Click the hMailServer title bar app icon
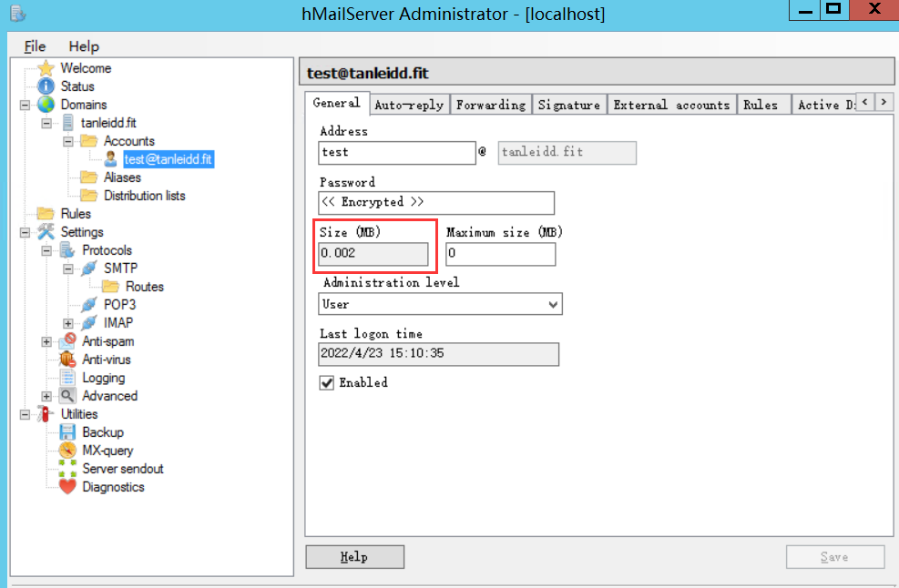The image size is (899, 588). coord(18,13)
